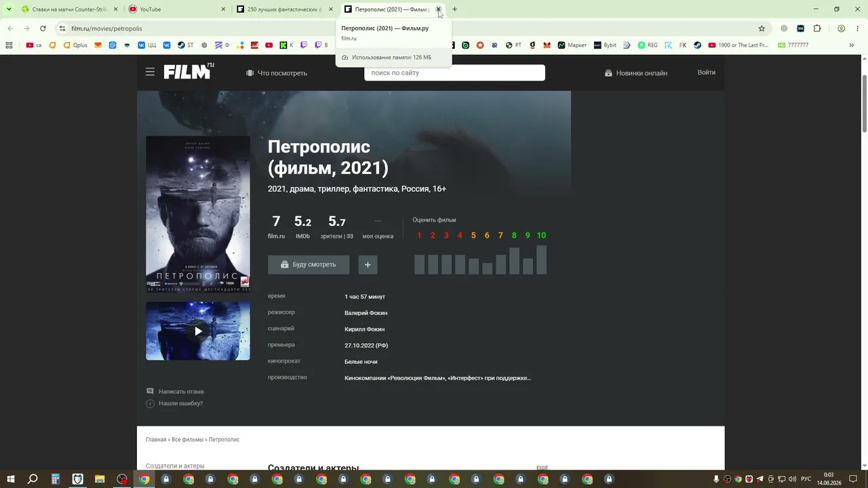Screen dimensions: 868x488
Task: Open File Explorer from the taskbar
Action: click(x=100, y=479)
